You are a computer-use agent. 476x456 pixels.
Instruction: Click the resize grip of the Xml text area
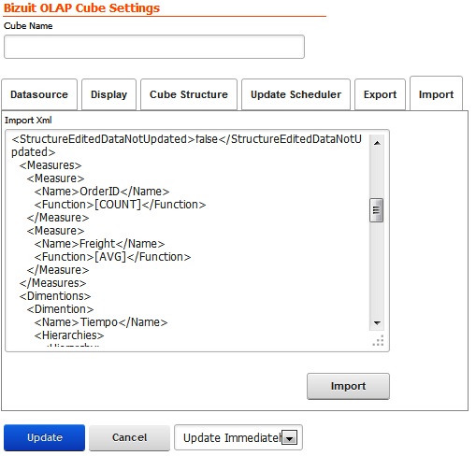(x=379, y=340)
